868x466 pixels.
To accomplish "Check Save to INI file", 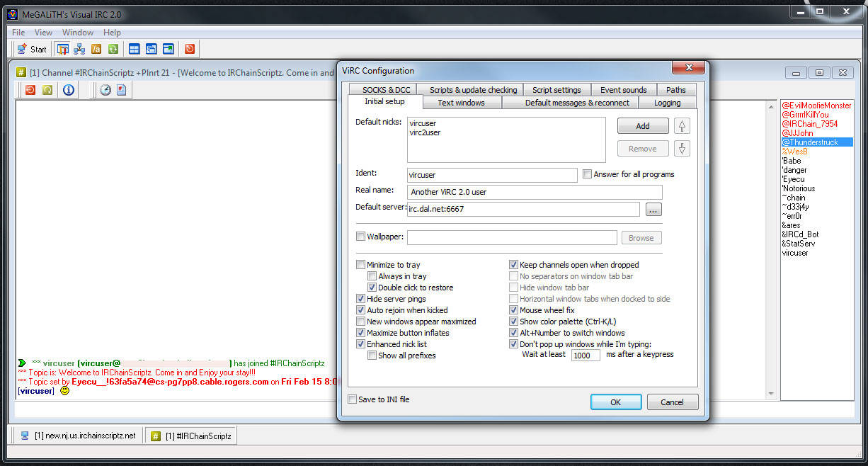I will tap(353, 399).
